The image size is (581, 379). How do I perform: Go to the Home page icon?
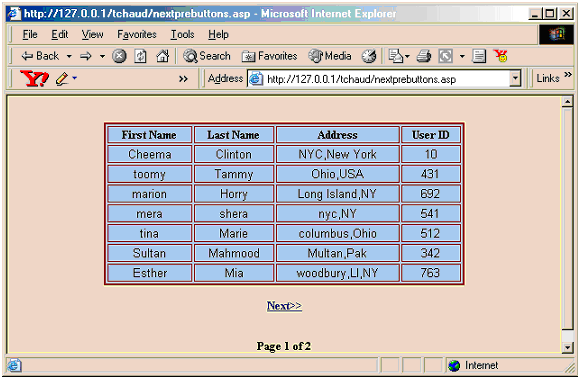pos(162,56)
